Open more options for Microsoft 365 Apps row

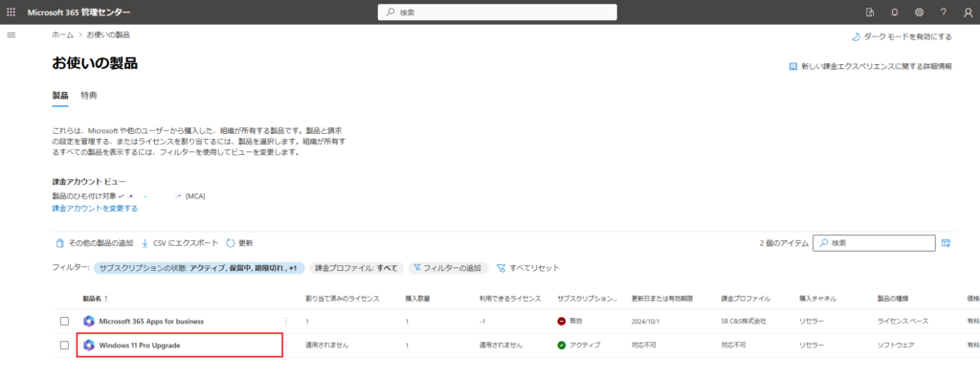tap(286, 321)
